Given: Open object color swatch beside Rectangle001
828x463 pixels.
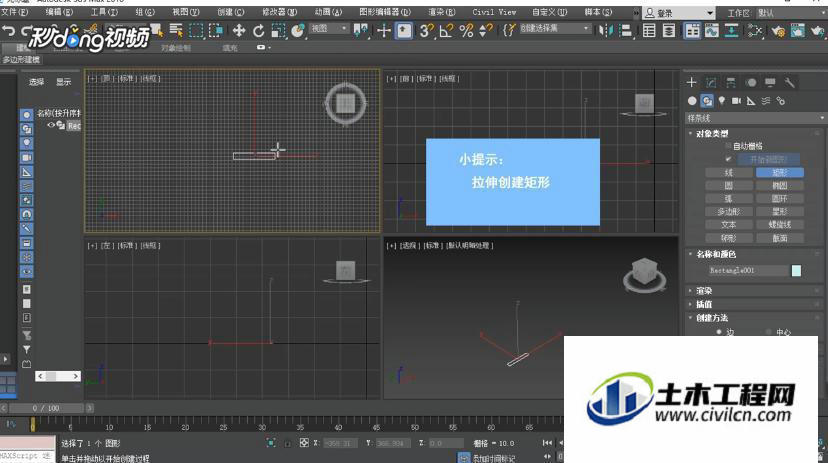Looking at the screenshot, I should point(796,271).
